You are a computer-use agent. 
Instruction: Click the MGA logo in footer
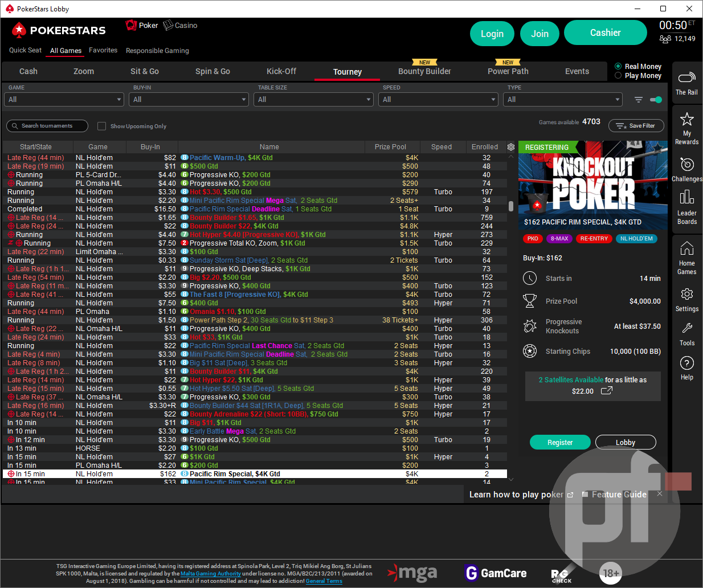[412, 573]
